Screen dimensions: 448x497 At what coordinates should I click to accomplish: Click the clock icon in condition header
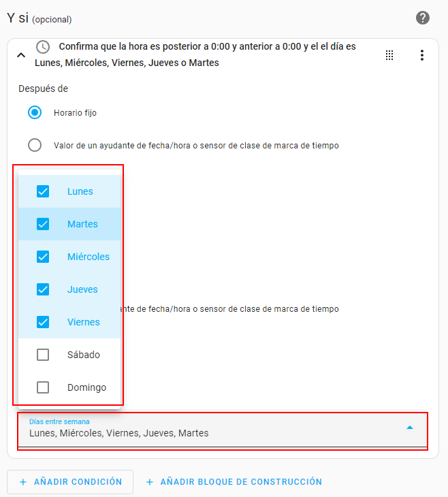[43, 47]
